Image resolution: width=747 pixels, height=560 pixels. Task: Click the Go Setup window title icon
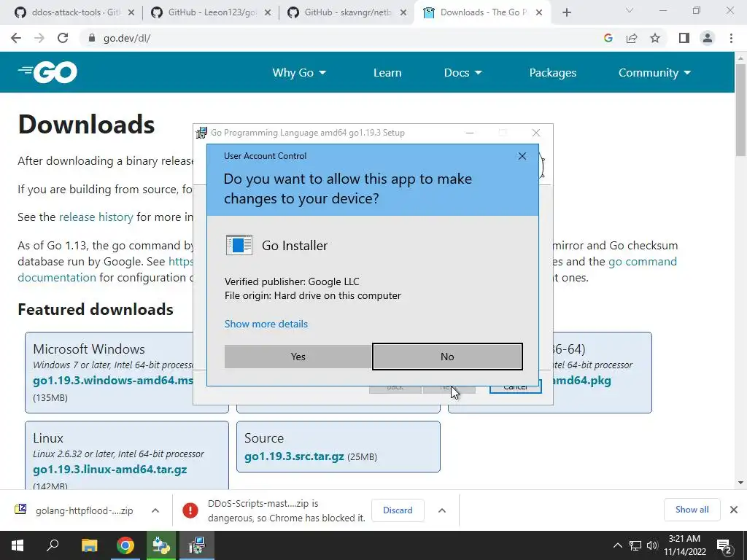(201, 133)
